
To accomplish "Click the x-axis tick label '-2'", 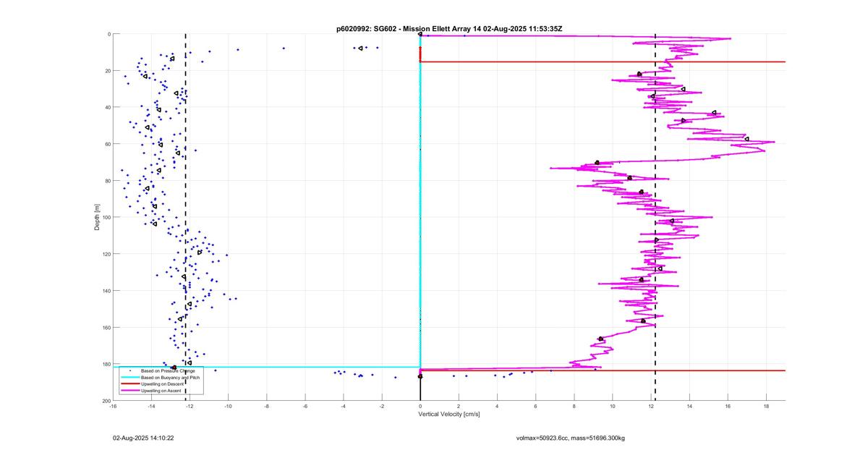I will [x=382, y=406].
